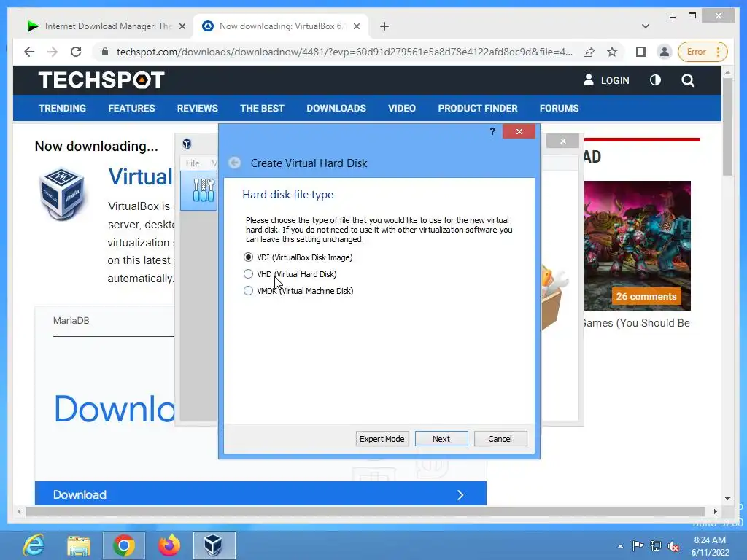Open the taskbar clock and date

click(710, 546)
